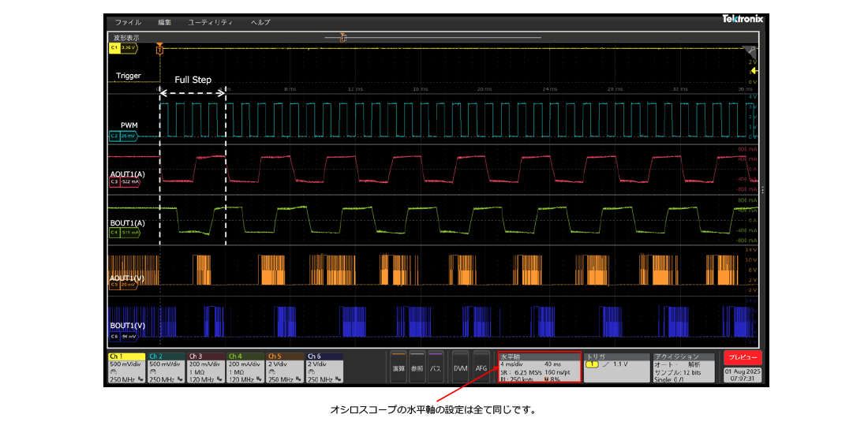Click the C2 PWM channel handle

122,136
